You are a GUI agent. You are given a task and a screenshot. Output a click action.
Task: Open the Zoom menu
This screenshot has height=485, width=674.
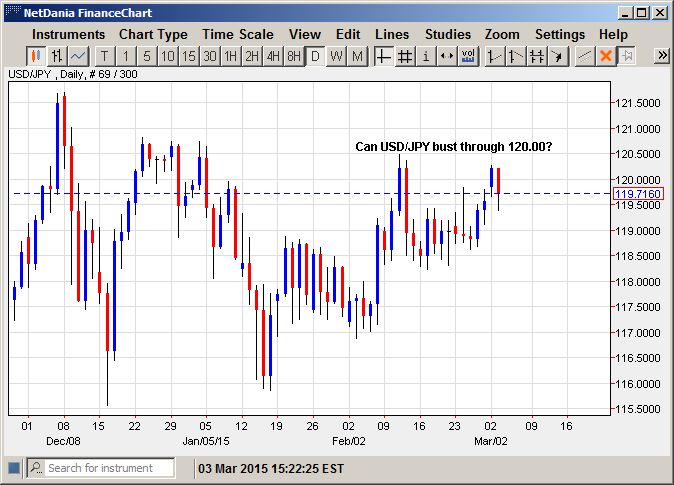point(502,34)
